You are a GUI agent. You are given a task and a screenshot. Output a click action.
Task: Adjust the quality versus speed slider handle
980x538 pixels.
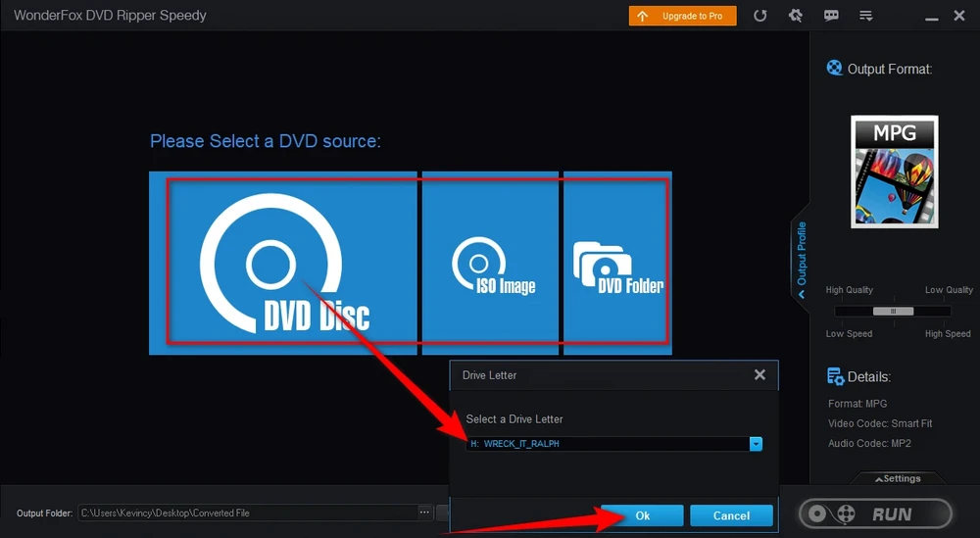coord(893,312)
